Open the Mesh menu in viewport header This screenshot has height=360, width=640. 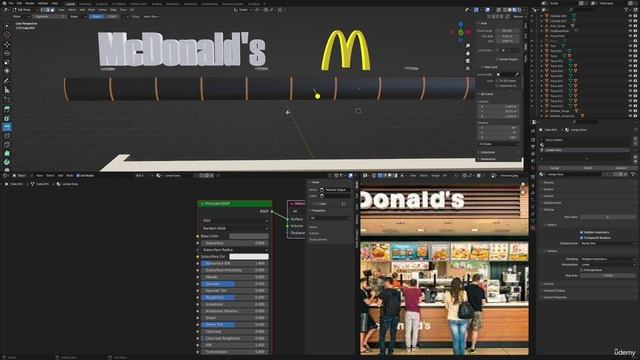click(91, 10)
